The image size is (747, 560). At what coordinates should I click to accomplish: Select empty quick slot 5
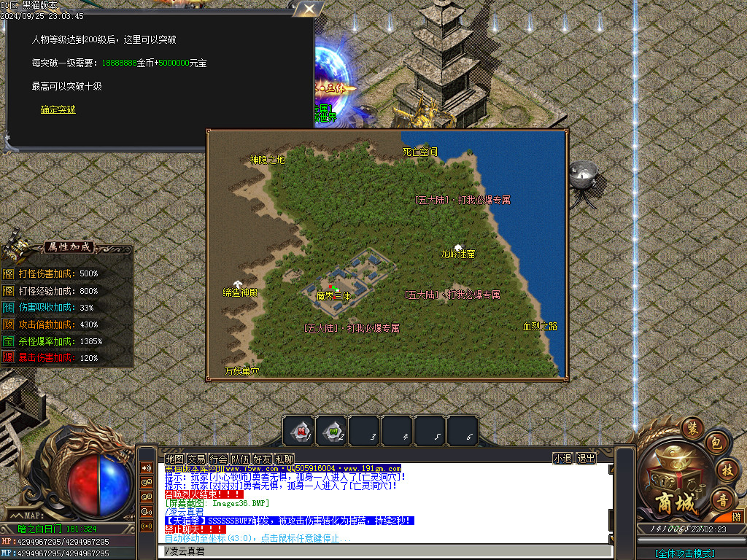tap(430, 432)
